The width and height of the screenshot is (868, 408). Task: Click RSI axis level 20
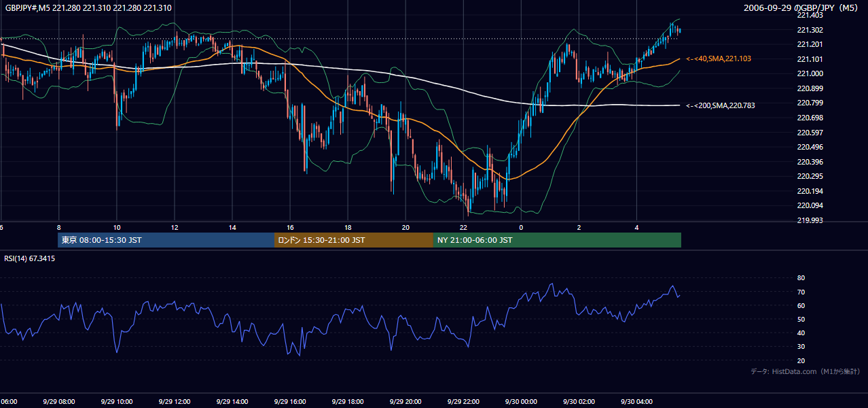point(801,360)
